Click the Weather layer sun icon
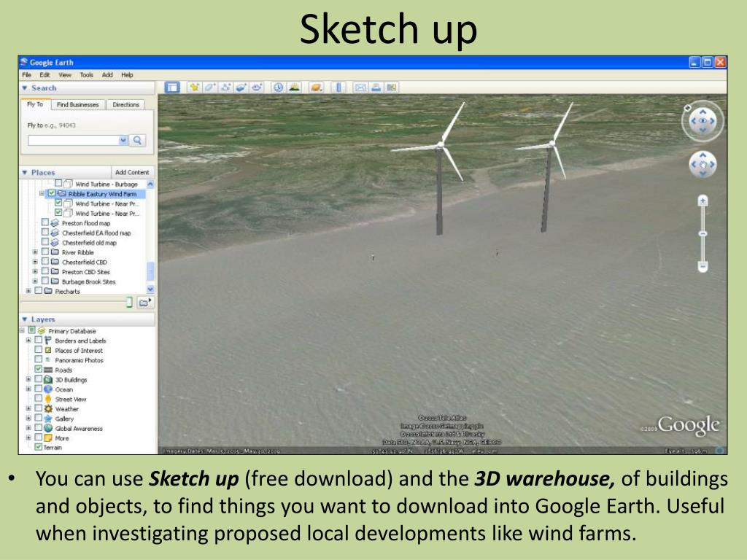The image size is (747, 560). [48, 408]
